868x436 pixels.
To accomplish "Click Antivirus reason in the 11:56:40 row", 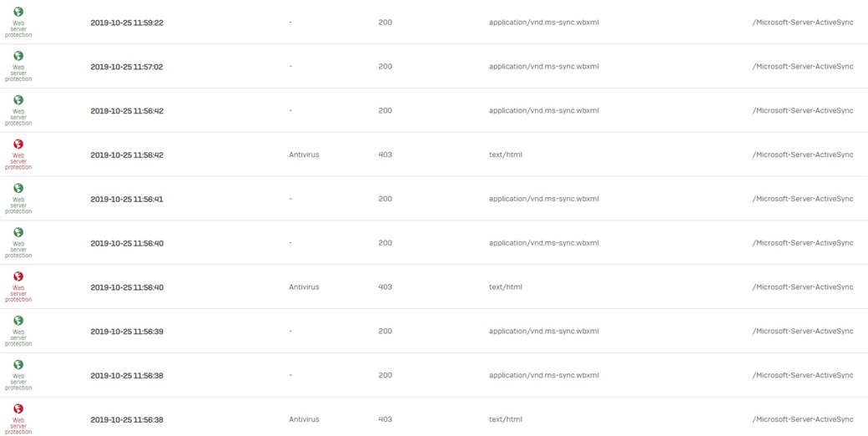I will point(304,287).
